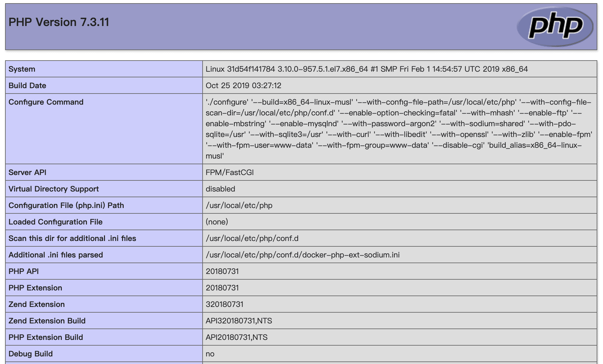The height and width of the screenshot is (364, 603).
Task: Click 'Virtual Directory Support' label
Action: pyautogui.click(x=54, y=189)
